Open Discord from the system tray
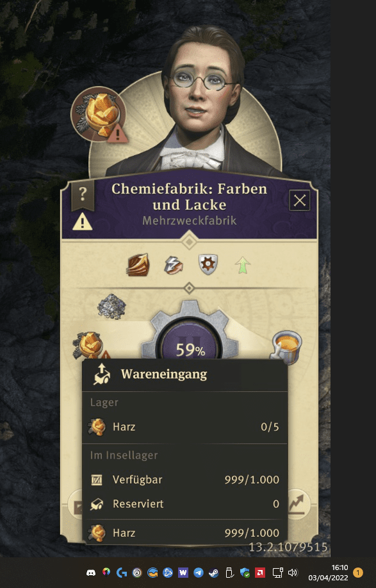Image resolution: width=376 pixels, height=588 pixels. click(90, 572)
